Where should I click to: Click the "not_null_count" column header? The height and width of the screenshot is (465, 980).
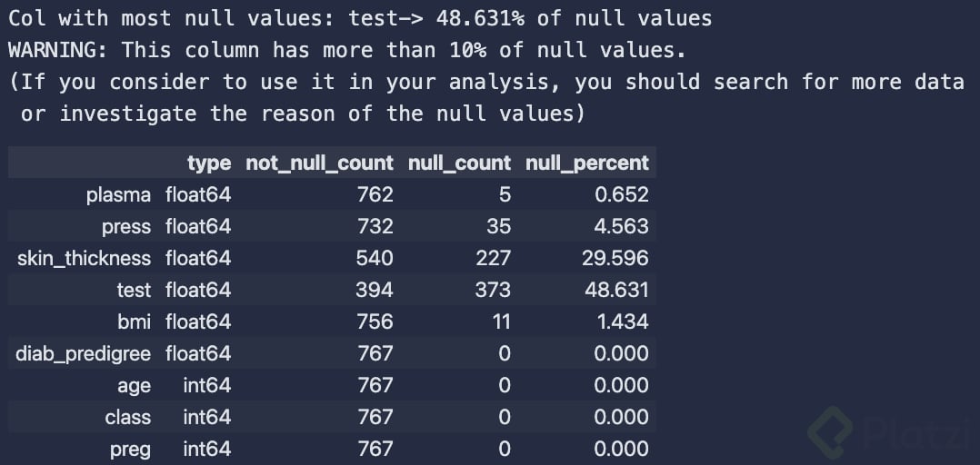tap(319, 163)
